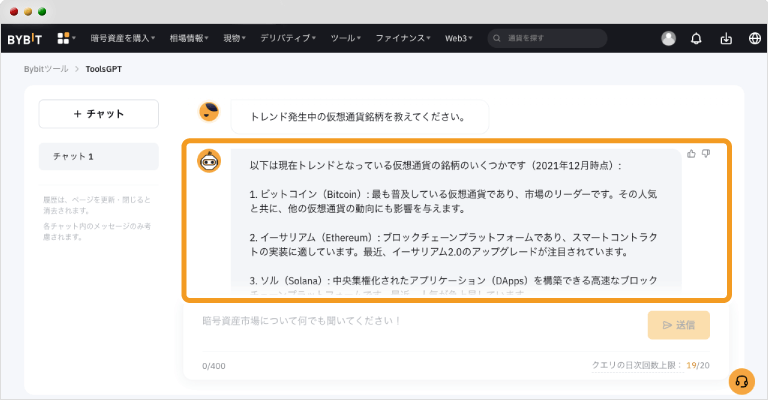This screenshot has width=768, height=400.
Task: Click the download app icon
Action: click(x=726, y=39)
